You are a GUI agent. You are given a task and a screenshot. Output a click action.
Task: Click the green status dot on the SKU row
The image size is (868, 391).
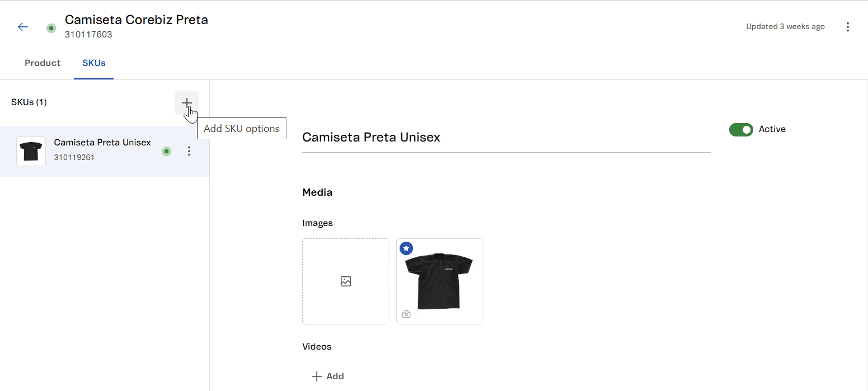(x=166, y=151)
